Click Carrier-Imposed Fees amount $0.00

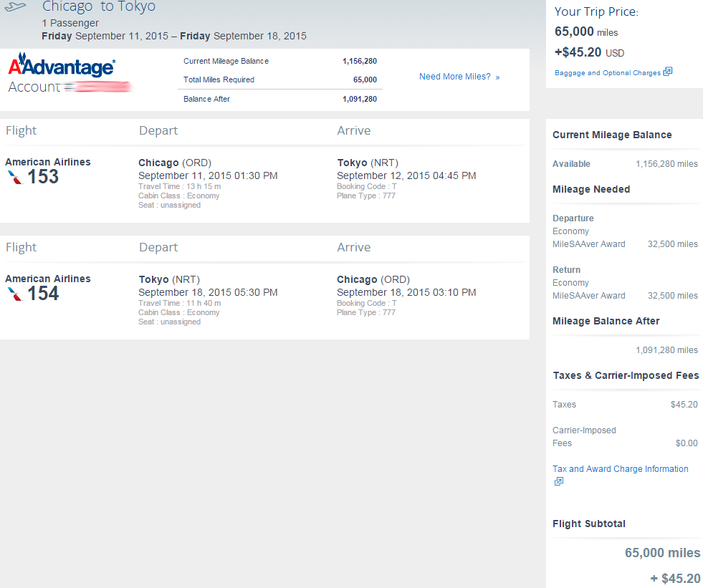(x=687, y=443)
